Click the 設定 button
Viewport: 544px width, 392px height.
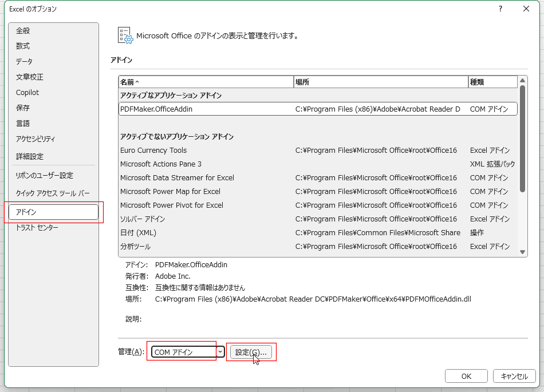coord(251,352)
